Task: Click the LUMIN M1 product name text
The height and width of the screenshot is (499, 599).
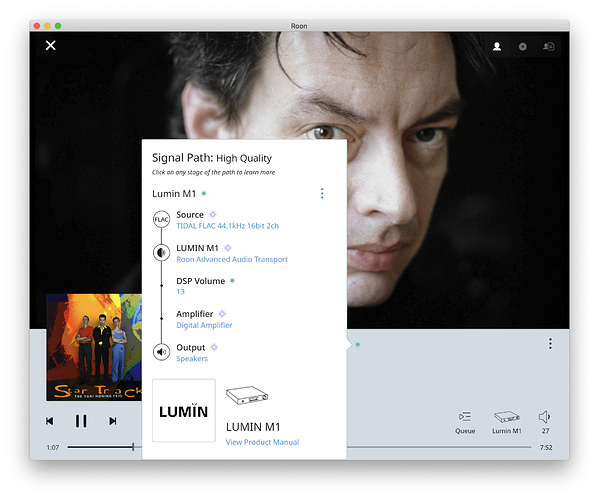Action: pos(253,427)
